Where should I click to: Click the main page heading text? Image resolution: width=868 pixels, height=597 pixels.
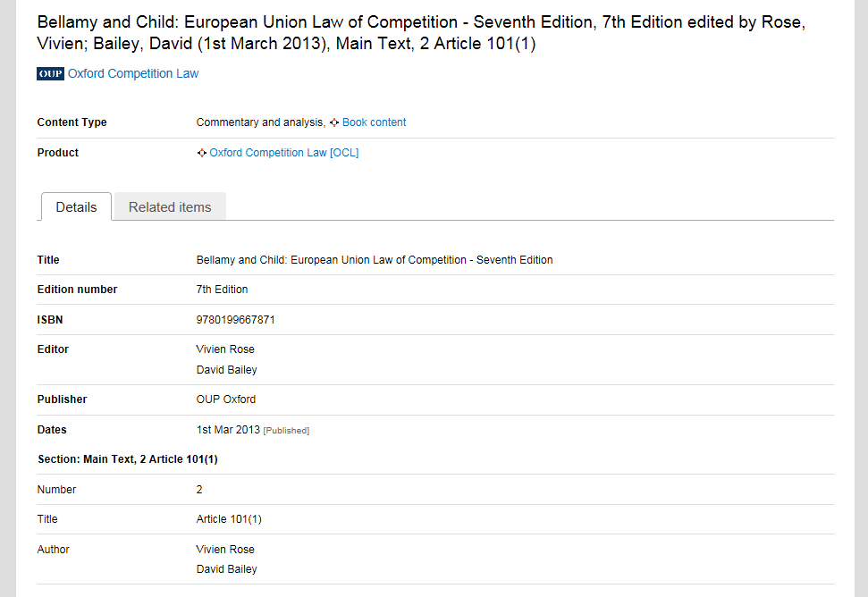(420, 33)
